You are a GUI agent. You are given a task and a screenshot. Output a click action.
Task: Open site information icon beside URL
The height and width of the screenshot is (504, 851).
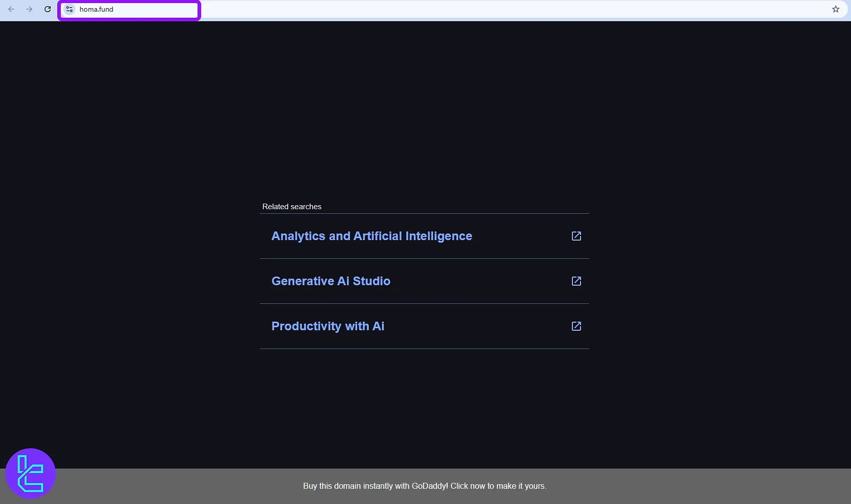pos(70,9)
